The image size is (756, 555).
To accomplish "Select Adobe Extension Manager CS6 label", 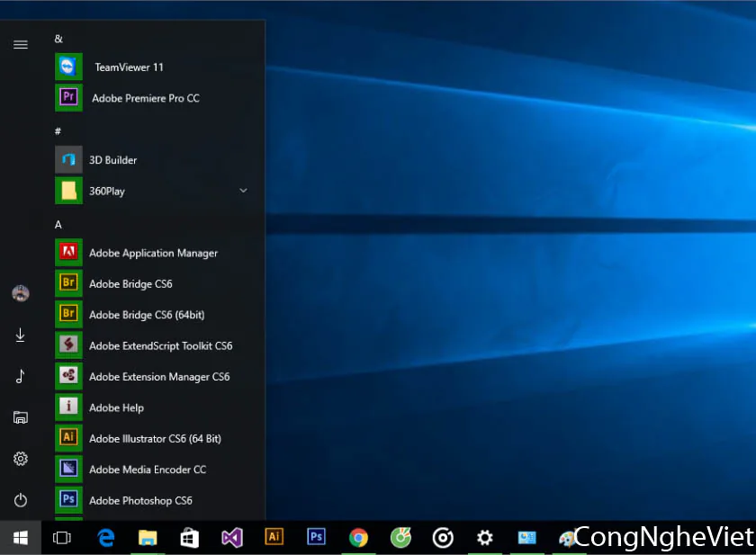I will coord(159,377).
